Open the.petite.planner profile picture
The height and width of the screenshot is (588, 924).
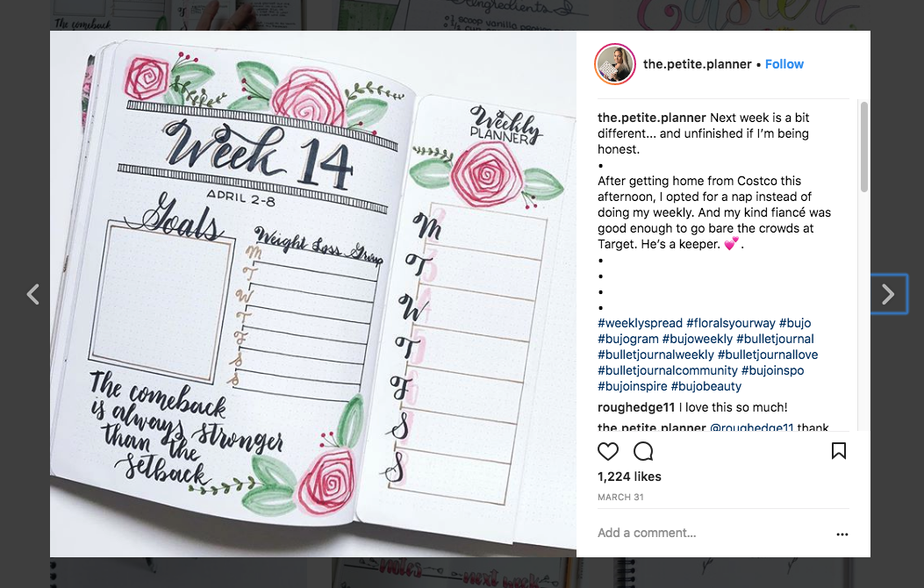click(614, 64)
